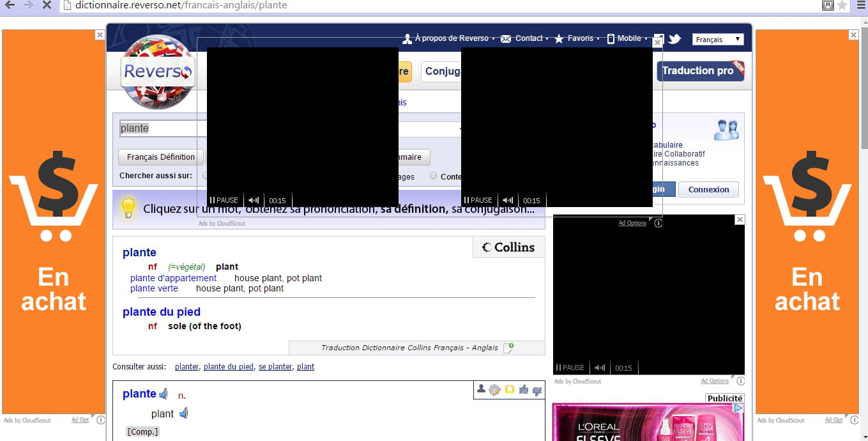The width and height of the screenshot is (868, 441).
Task: Open the plante du pied heading link
Action: point(162,312)
